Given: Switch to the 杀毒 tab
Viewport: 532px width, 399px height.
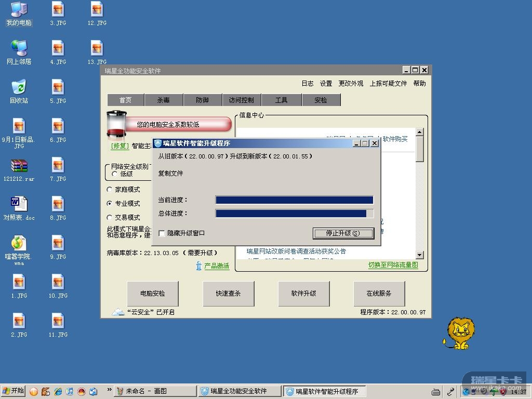Looking at the screenshot, I should (x=164, y=100).
